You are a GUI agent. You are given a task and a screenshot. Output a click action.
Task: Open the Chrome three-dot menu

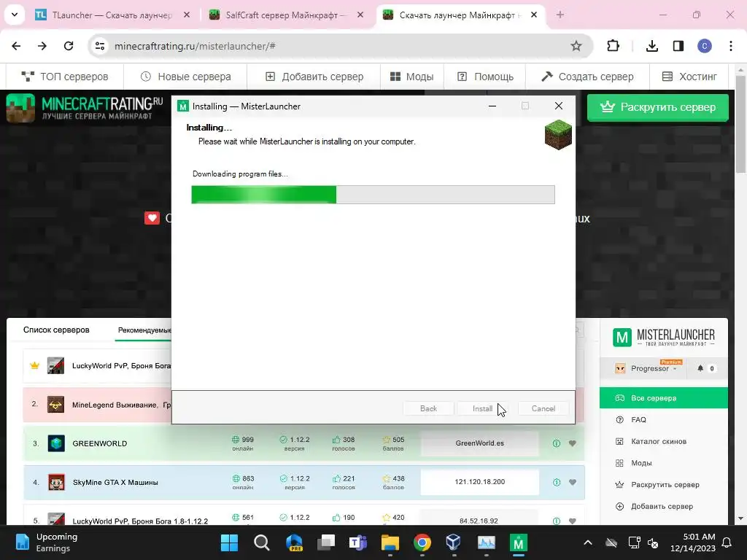point(731,46)
